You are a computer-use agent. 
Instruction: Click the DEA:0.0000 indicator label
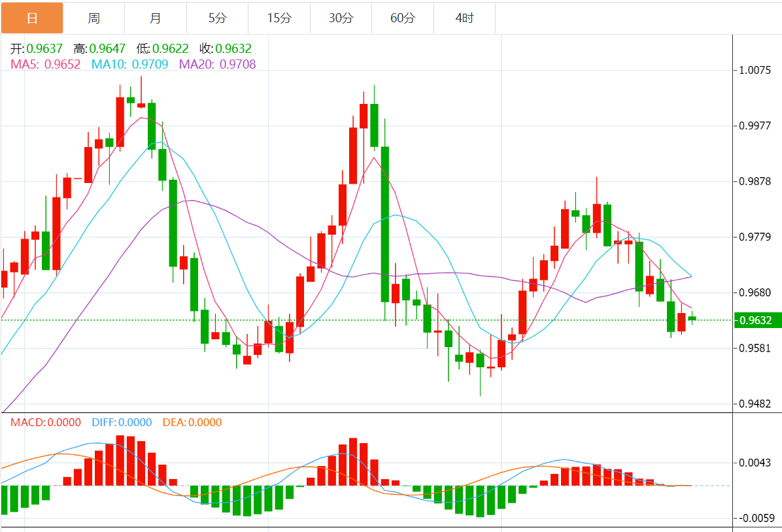[x=192, y=422]
